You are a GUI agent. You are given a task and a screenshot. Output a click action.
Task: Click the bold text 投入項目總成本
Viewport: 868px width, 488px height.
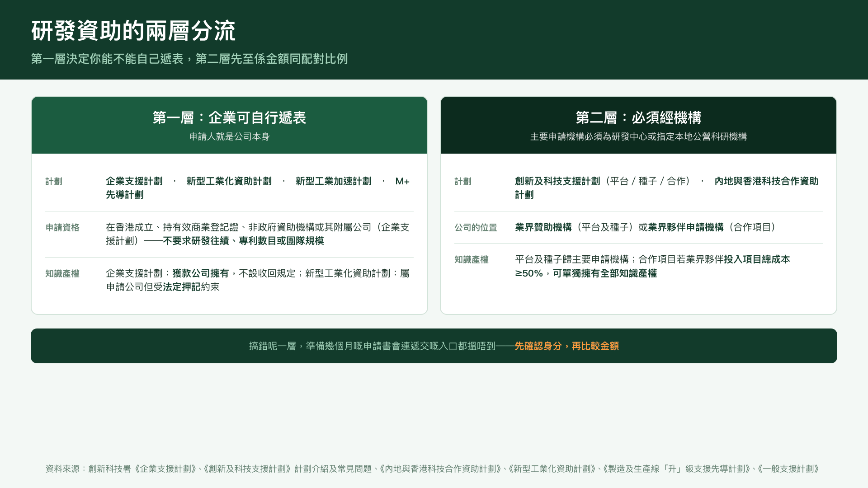(x=757, y=259)
